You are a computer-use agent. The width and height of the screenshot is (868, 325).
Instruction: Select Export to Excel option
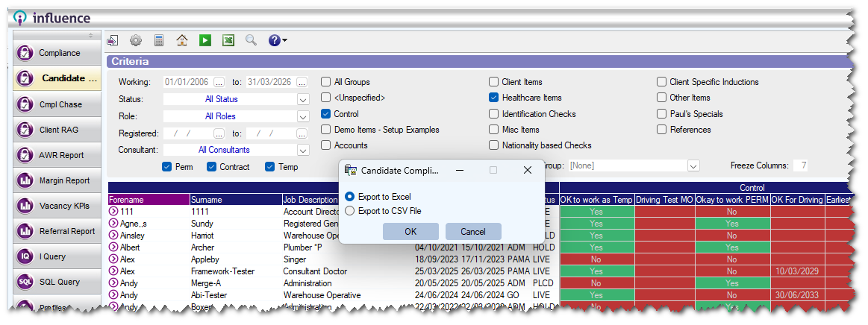[x=349, y=196]
